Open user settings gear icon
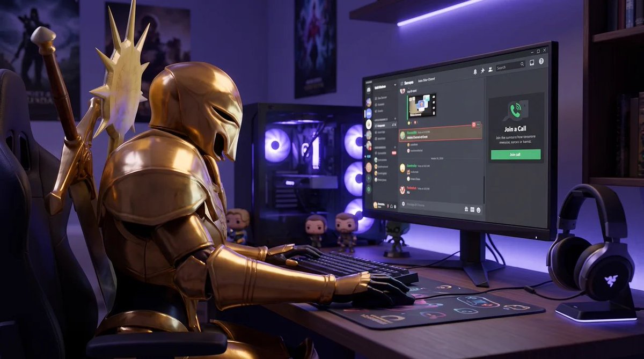 point(395,207)
